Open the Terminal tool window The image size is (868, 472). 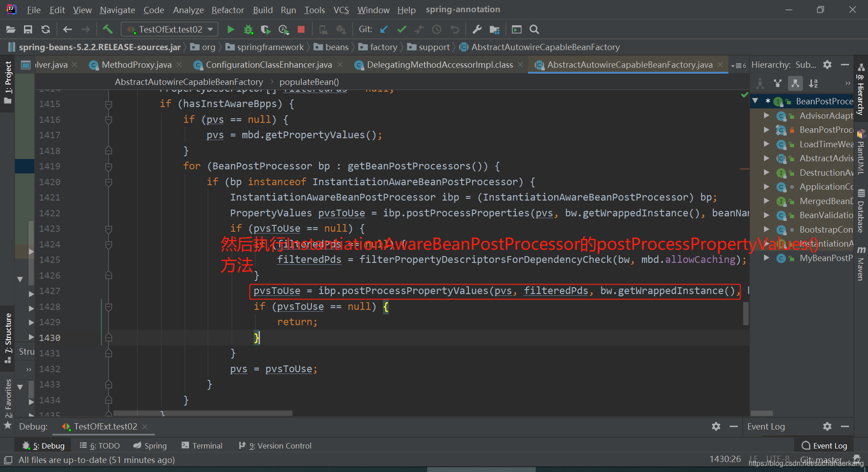pyautogui.click(x=202, y=446)
